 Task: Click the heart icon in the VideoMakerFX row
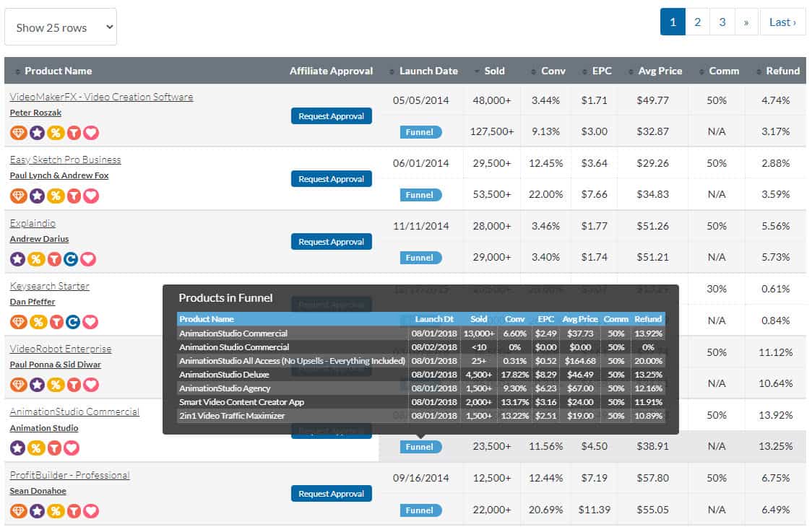pos(91,133)
